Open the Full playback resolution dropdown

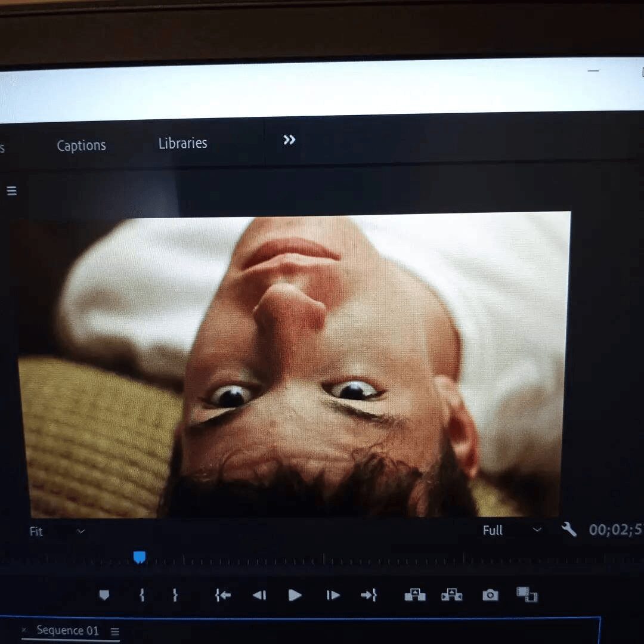click(x=512, y=530)
